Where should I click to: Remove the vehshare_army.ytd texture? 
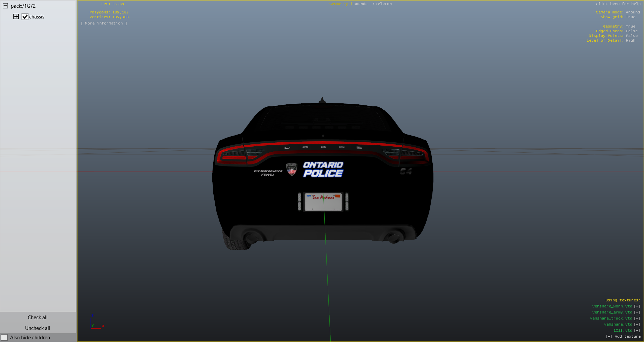(637, 312)
